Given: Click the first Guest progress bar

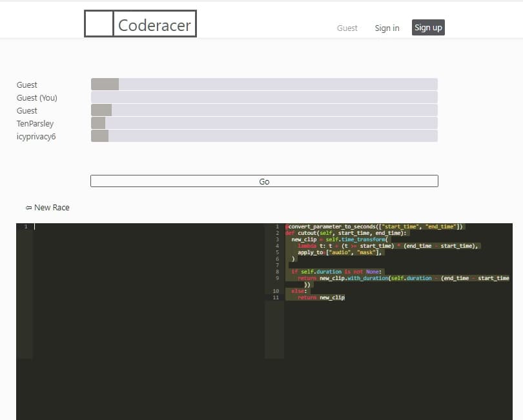Looking at the screenshot, I should (x=264, y=85).
